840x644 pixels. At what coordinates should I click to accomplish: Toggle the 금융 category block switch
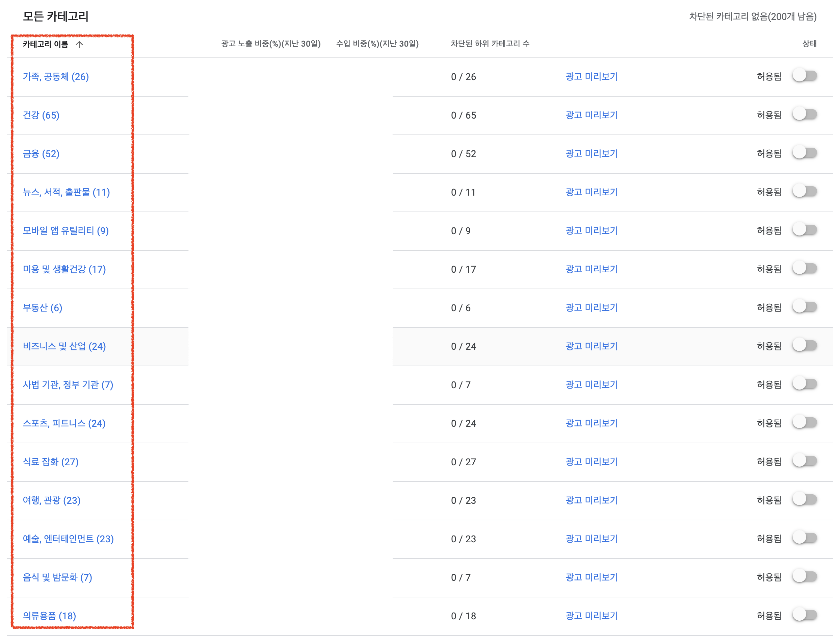[x=805, y=153]
